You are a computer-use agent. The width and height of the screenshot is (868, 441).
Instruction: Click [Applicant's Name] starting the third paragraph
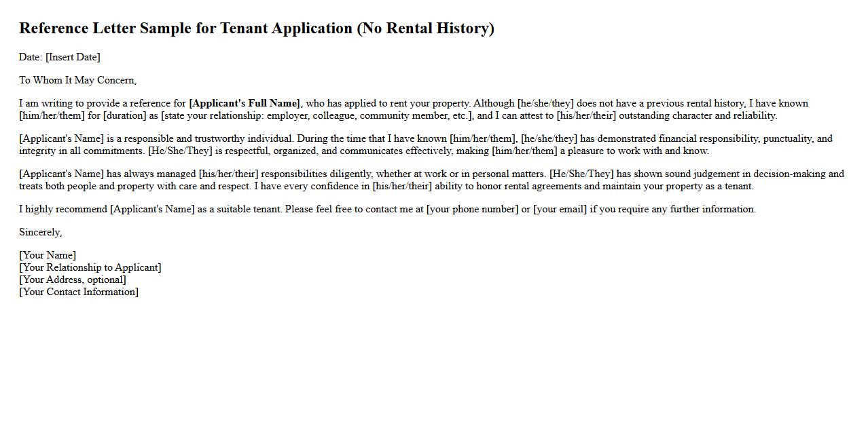(x=61, y=174)
